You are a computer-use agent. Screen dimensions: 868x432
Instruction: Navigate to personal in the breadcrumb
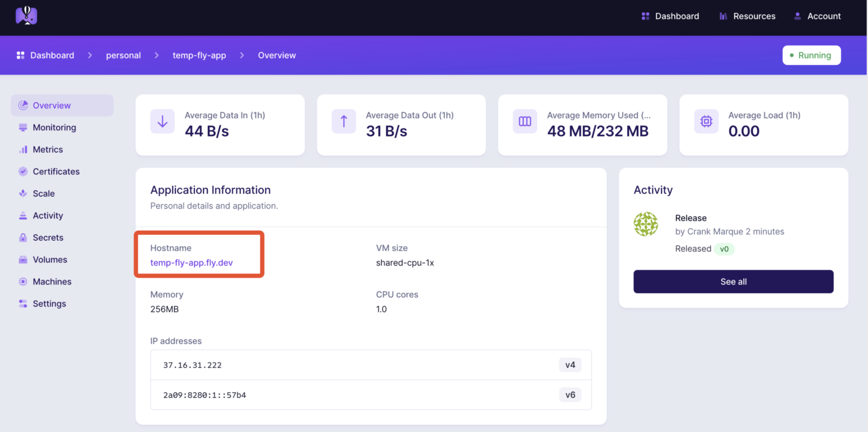pos(123,56)
